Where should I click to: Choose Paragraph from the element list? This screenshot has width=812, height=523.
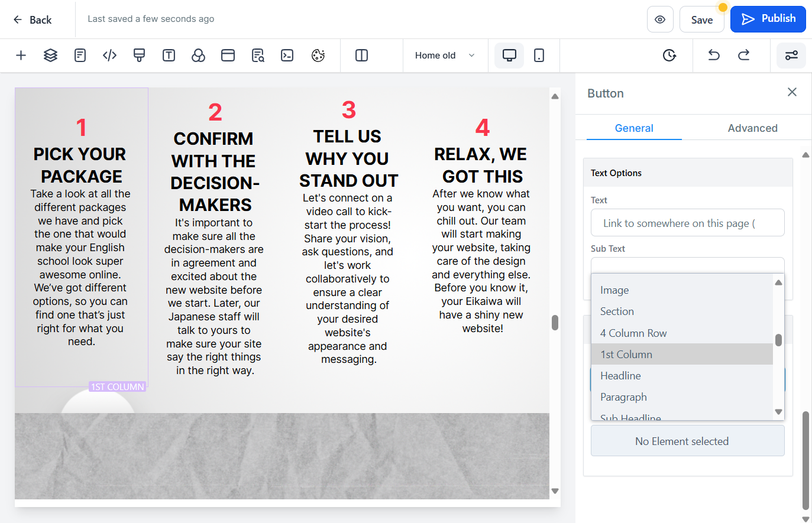point(682,397)
